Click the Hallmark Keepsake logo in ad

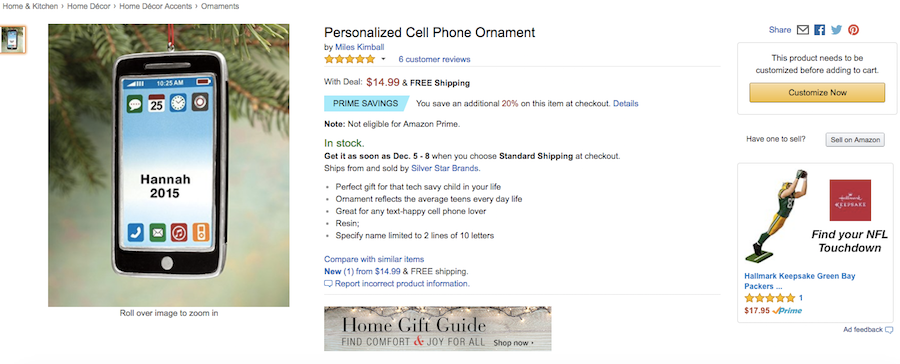click(850, 200)
